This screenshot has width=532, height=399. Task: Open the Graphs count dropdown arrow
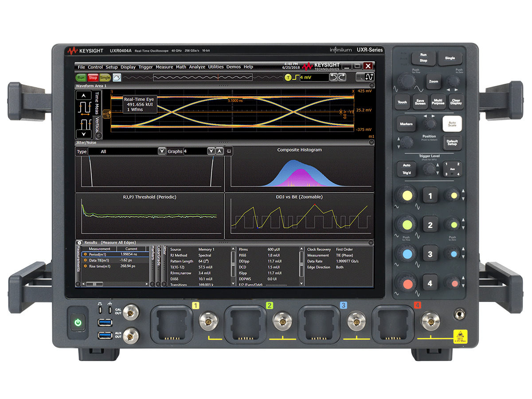pyautogui.click(x=211, y=152)
